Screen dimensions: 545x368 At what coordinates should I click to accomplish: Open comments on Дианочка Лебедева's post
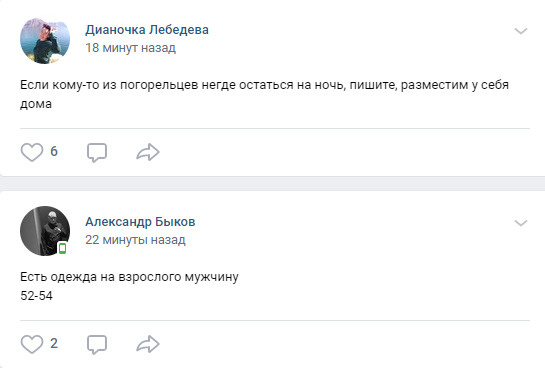click(x=97, y=153)
